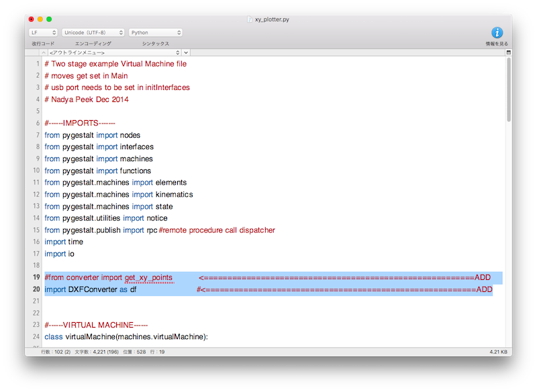Viewport: 537px width, 392px height.
Task: Click line number 19 in gutter
Action: tap(36, 277)
